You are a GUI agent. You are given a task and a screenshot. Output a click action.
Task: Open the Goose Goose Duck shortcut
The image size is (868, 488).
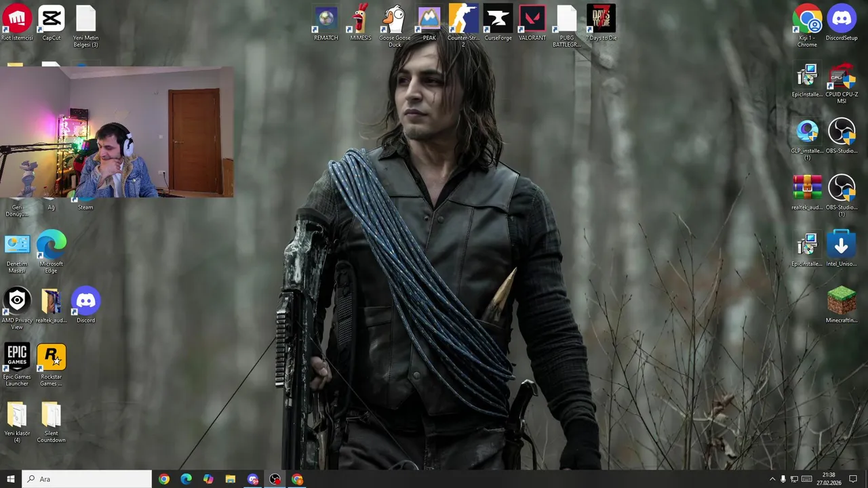click(395, 26)
